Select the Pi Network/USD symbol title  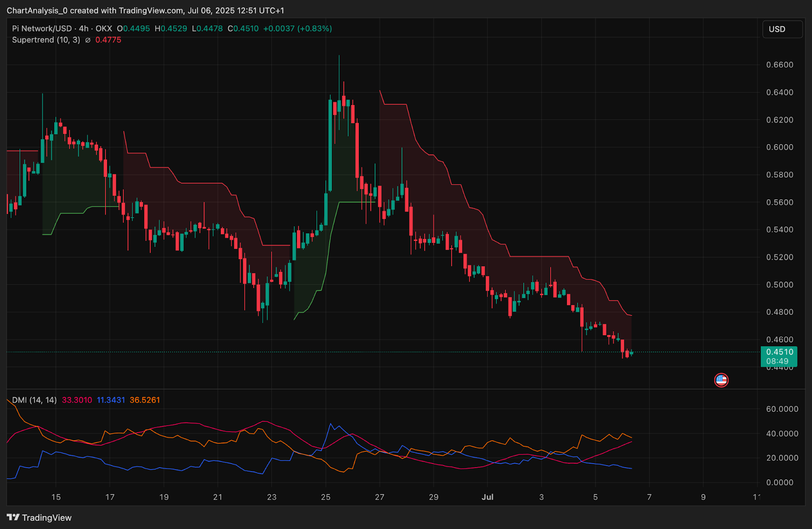(x=42, y=29)
